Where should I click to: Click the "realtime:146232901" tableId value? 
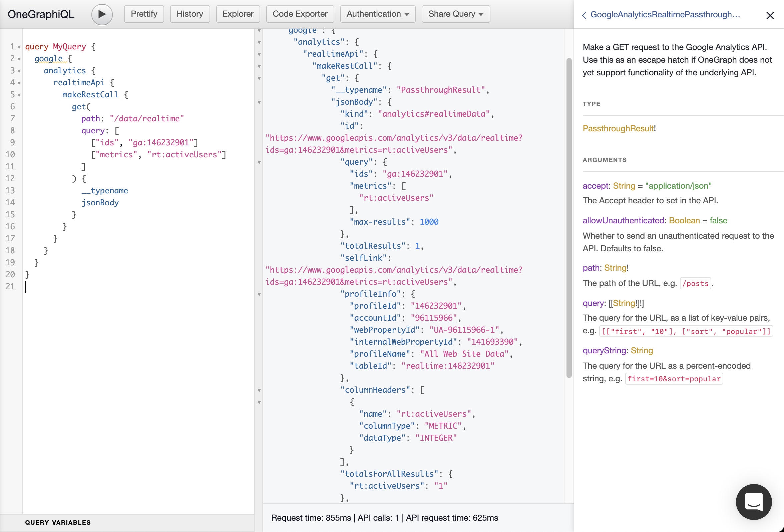coord(448,366)
